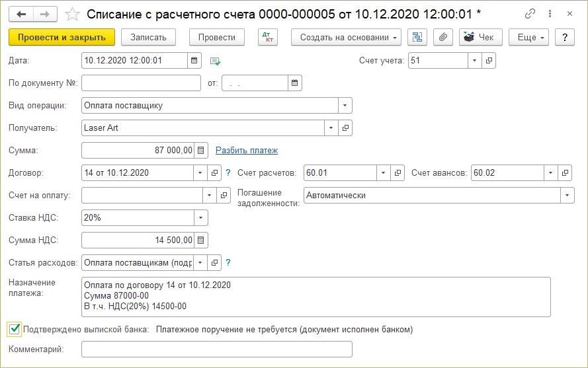Image resolution: width=588 pixels, height=368 pixels.
Task: Expand the Счет авансов dropdown
Action: pos(550,172)
